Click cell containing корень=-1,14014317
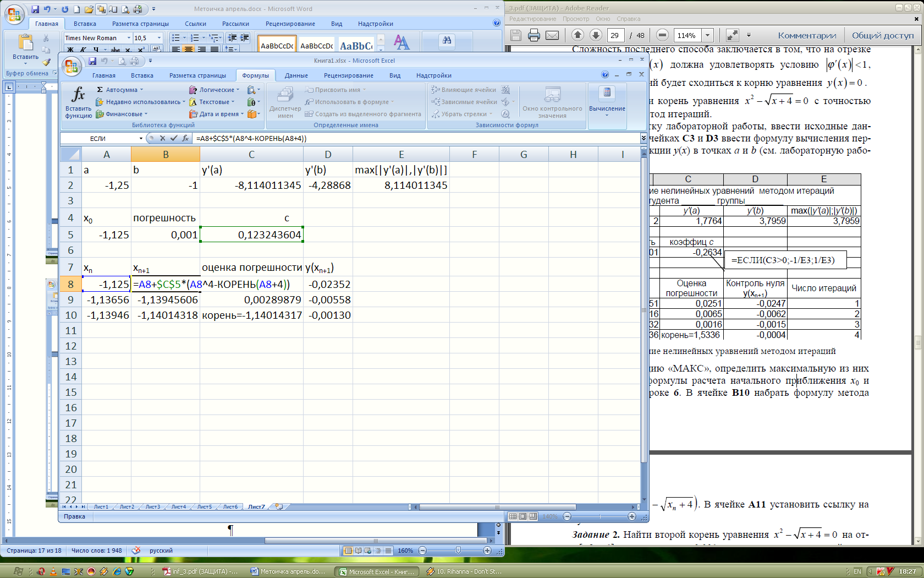Viewport: 924px width, 578px height. [x=251, y=315]
